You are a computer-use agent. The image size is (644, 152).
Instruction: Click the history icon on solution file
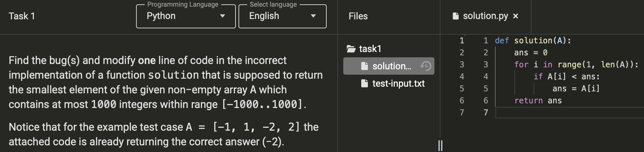point(426,66)
